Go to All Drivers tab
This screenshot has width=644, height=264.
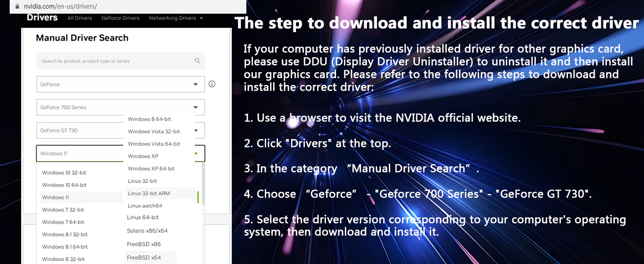[x=80, y=18]
